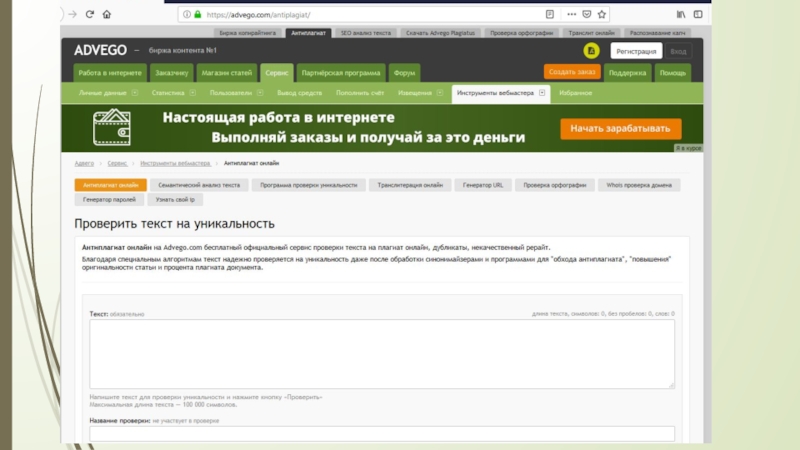Expand the Личные данные submenu
Image resolution: width=800 pixels, height=450 pixels.
(134, 93)
